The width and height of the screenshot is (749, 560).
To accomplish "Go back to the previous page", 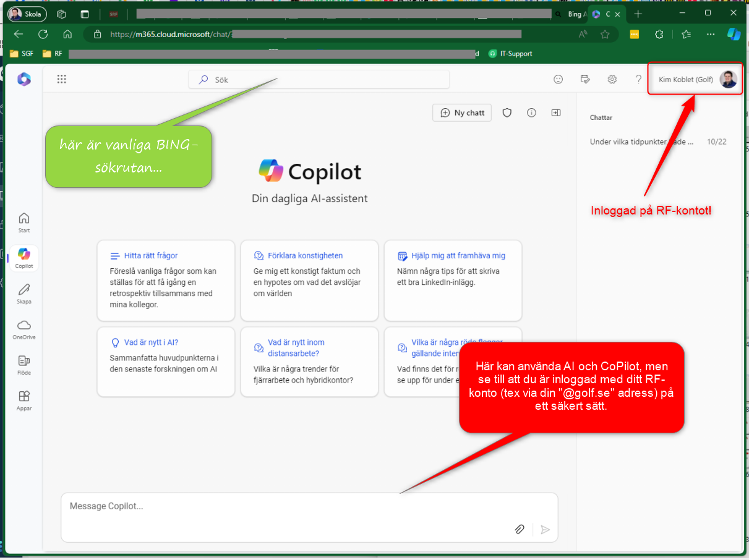I will point(19,34).
